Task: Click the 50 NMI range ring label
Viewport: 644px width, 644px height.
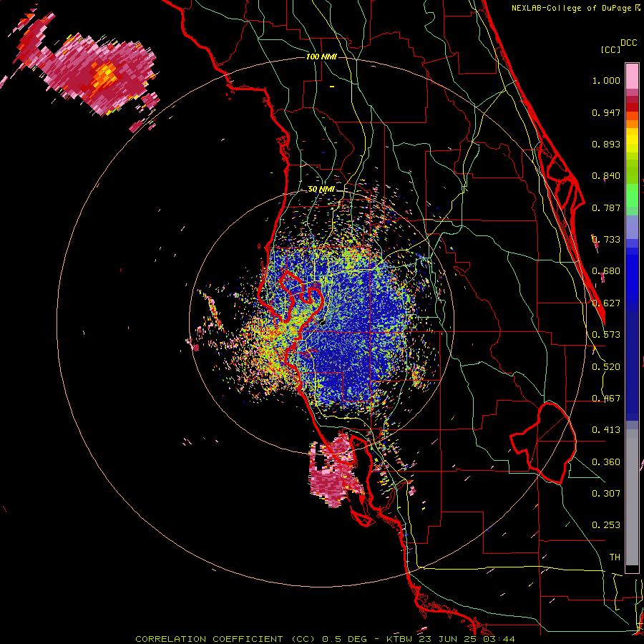Action: pyautogui.click(x=321, y=190)
